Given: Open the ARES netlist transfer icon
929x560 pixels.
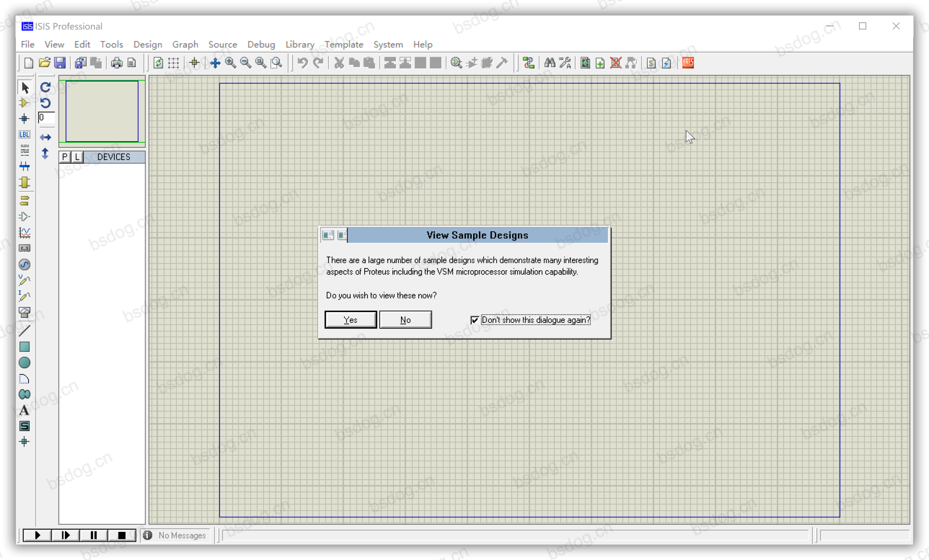Looking at the screenshot, I should click(688, 63).
